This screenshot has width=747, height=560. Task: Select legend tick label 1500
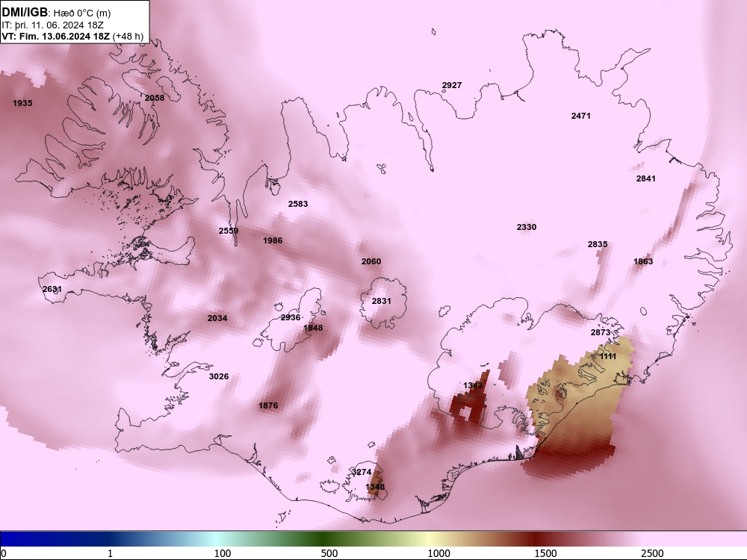click(545, 553)
